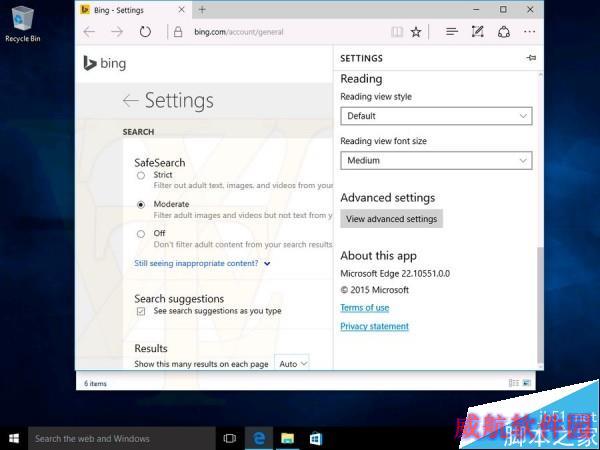600x450 pixels.
Task: Open the More actions ellipsis menu
Action: coord(530,32)
